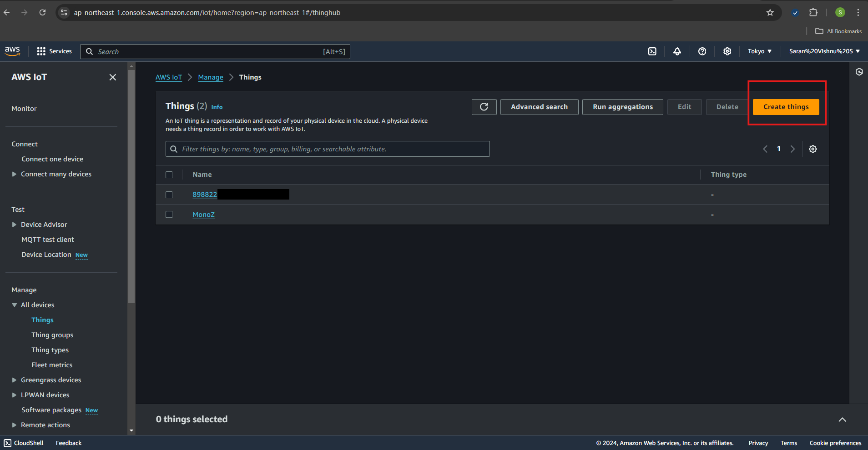The height and width of the screenshot is (450, 868).
Task: Open CloudShell from the footer
Action: tap(24, 443)
